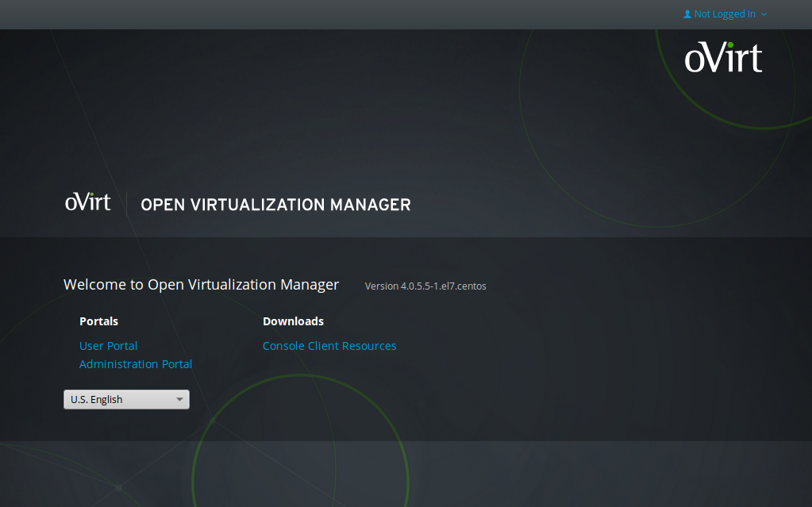
Task: Open the Not Logged In user menu
Action: pos(725,14)
